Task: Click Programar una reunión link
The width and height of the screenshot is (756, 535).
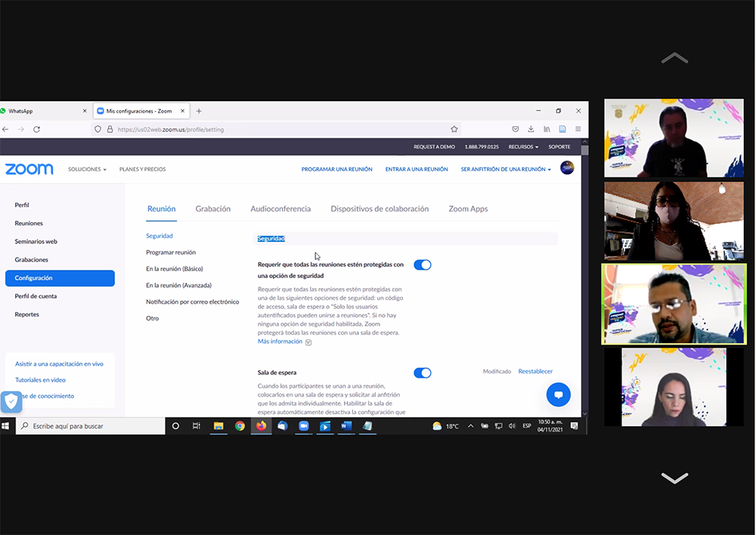Action: (336, 169)
